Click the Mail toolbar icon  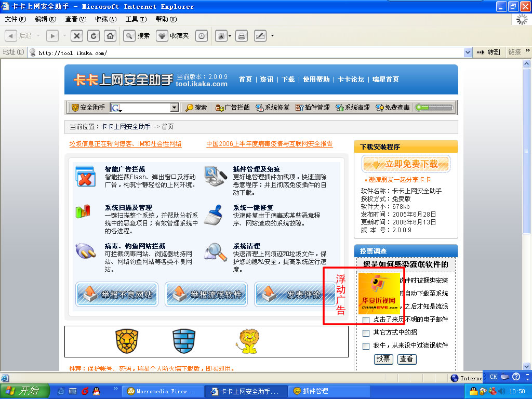pyautogui.click(x=221, y=36)
